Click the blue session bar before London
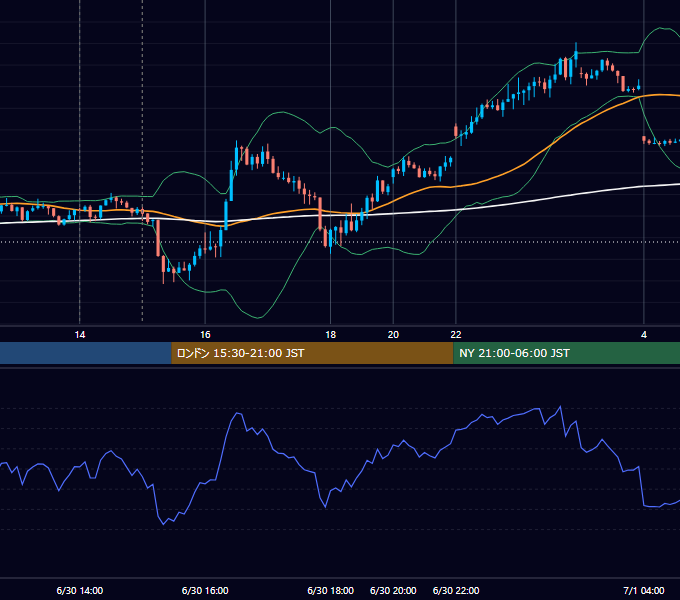This screenshot has width=680, height=600. tap(86, 353)
